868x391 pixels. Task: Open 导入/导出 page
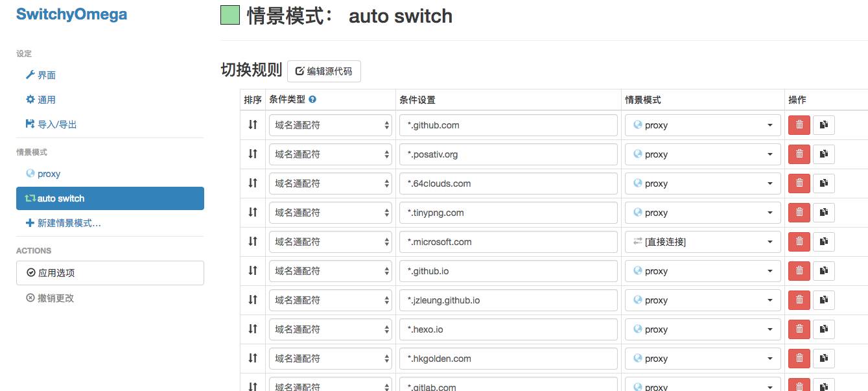(x=51, y=124)
